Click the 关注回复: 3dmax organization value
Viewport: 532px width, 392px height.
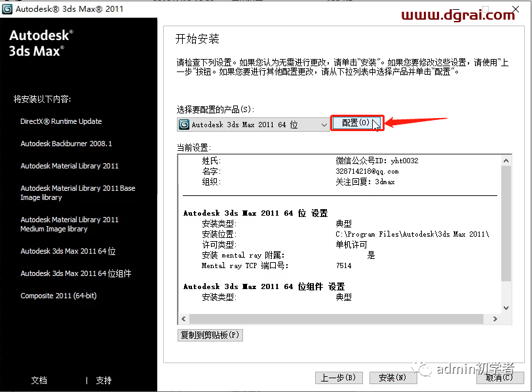[365, 182]
